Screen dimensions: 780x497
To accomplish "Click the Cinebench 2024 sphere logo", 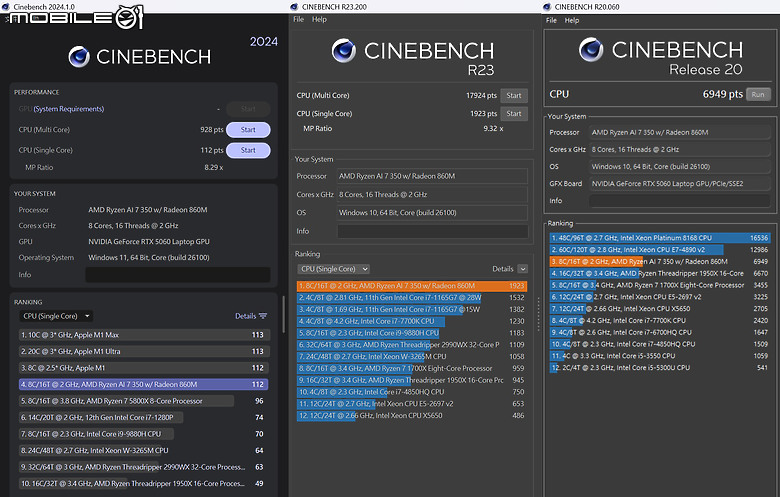I will 79,57.
